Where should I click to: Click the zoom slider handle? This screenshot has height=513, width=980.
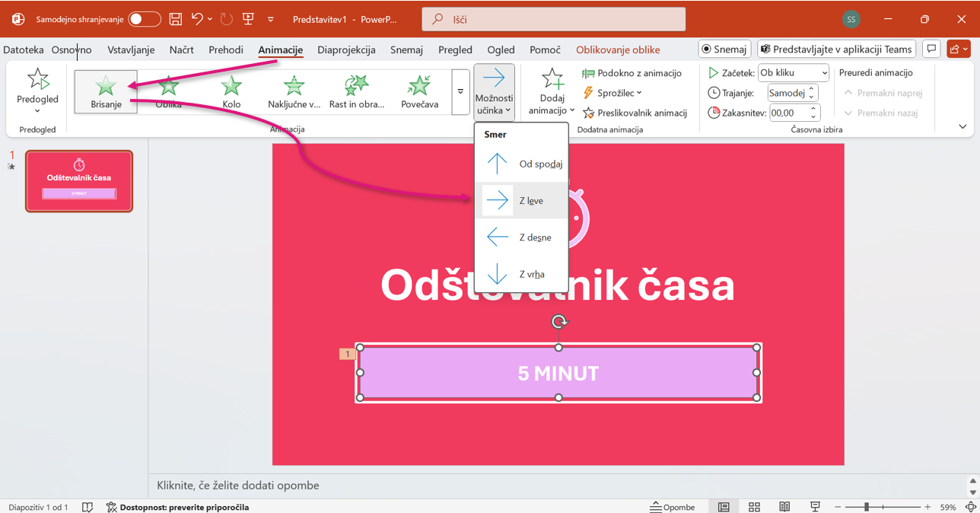pos(866,507)
